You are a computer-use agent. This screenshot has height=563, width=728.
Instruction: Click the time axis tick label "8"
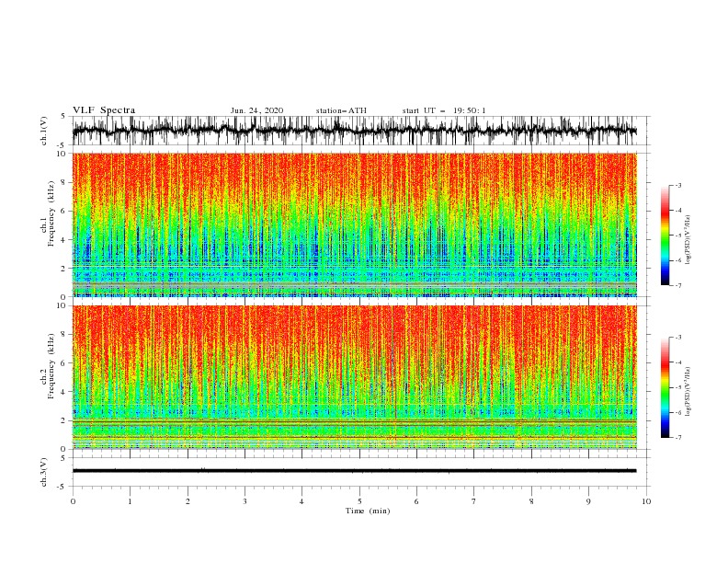[x=531, y=501]
